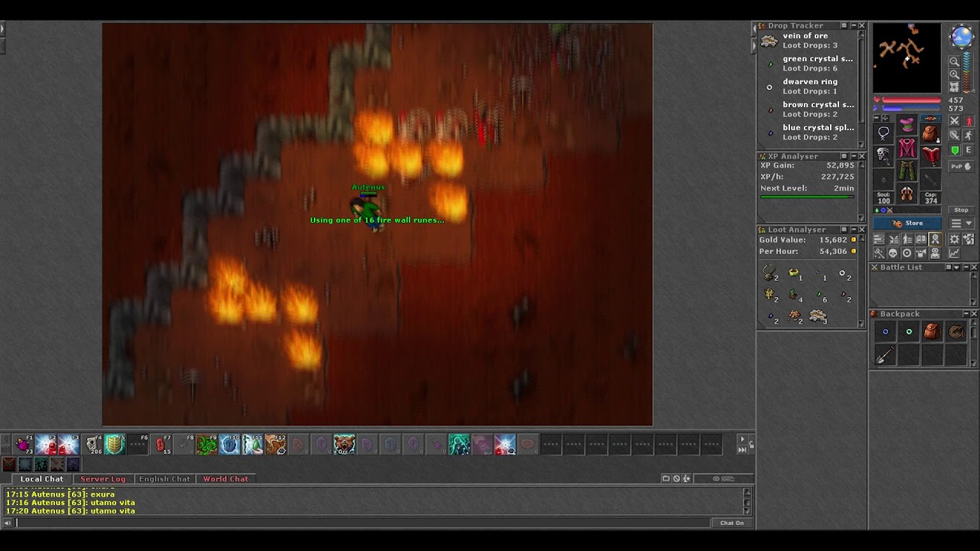Image resolution: width=980 pixels, height=551 pixels.
Task: Toggle expert mode E button
Action: tap(969, 150)
